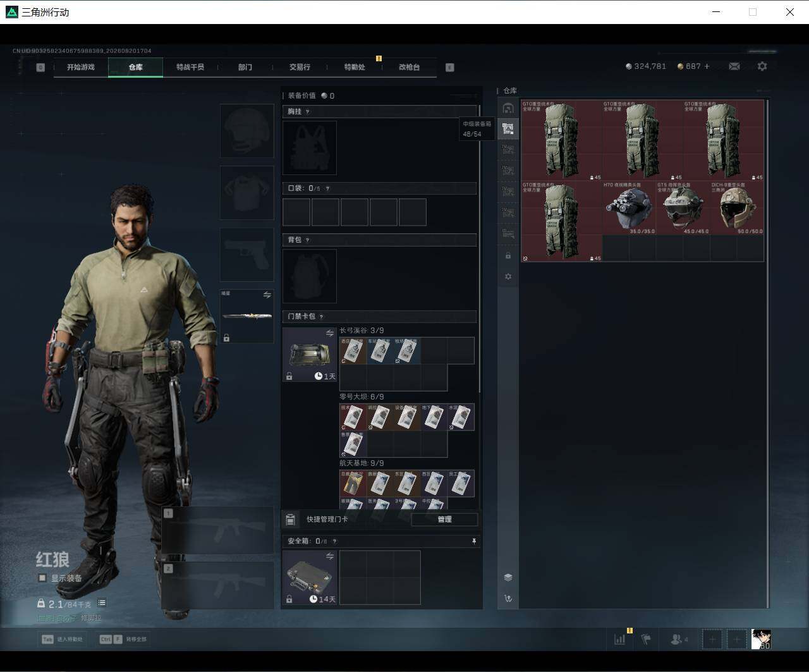This screenshot has width=809, height=672.
Task: Open the 开始游戏 tab
Action: [81, 67]
